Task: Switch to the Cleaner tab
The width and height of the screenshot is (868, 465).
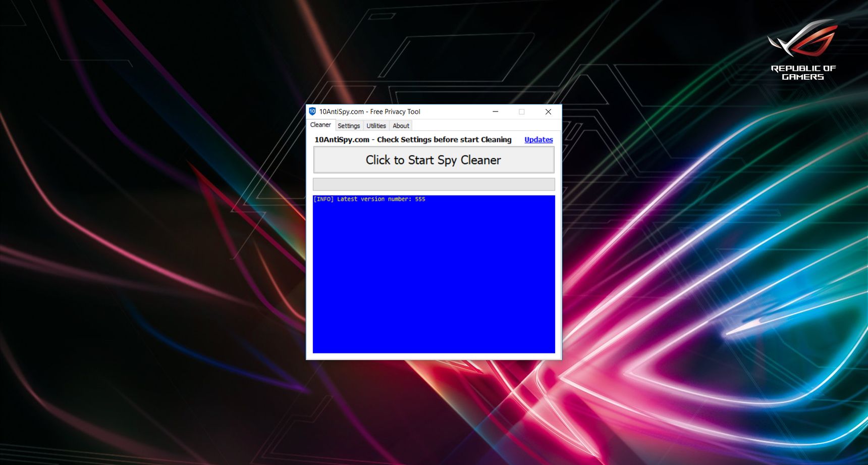Action: [320, 125]
